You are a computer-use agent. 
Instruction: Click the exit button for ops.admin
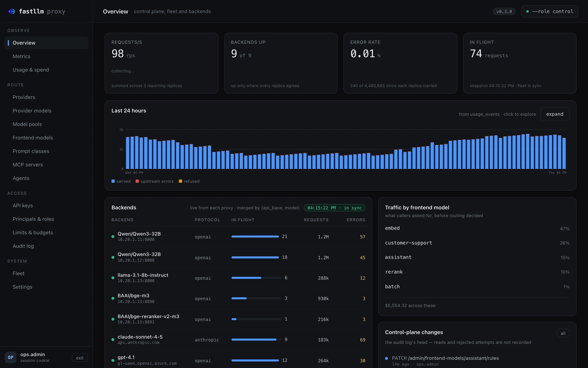click(80, 358)
